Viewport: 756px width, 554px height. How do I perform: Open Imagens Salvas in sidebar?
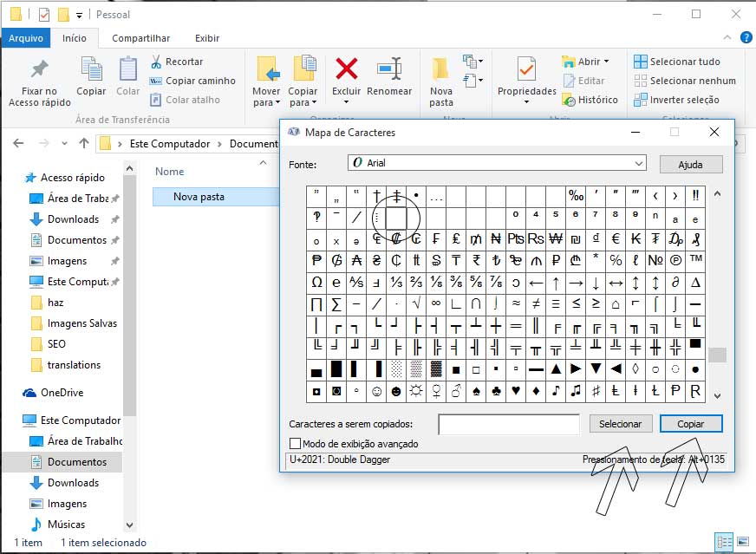coord(82,323)
